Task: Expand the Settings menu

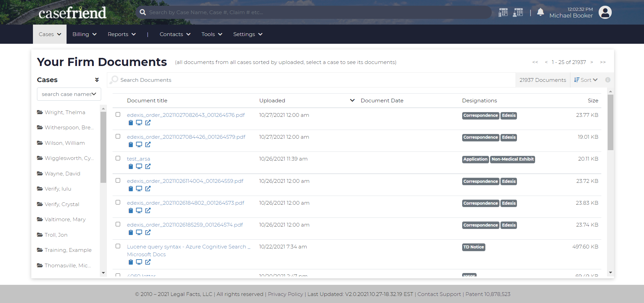Action: pyautogui.click(x=248, y=34)
